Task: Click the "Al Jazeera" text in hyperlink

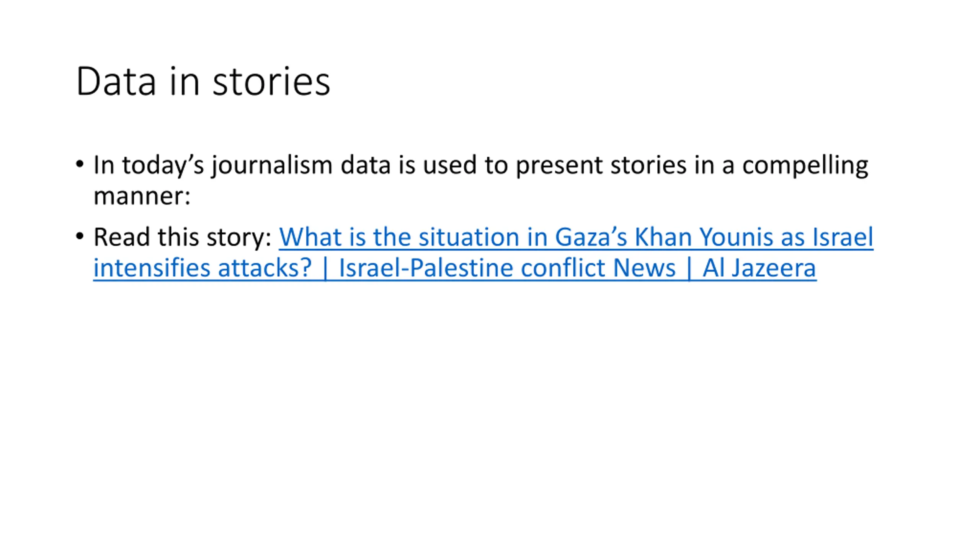Action: tap(759, 268)
